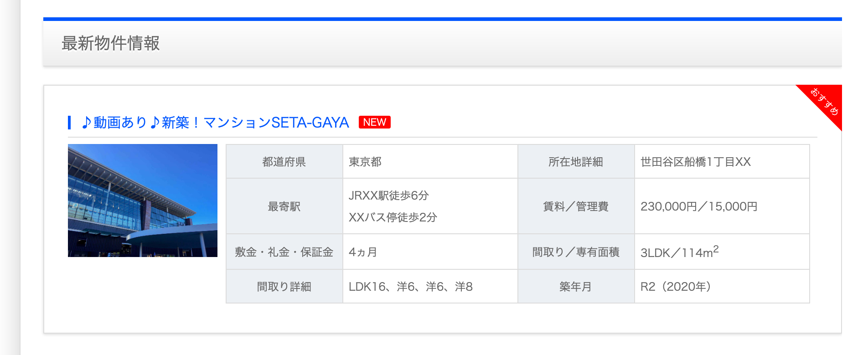Select the 東京都 value cell
The height and width of the screenshot is (355, 868).
pyautogui.click(x=430, y=162)
